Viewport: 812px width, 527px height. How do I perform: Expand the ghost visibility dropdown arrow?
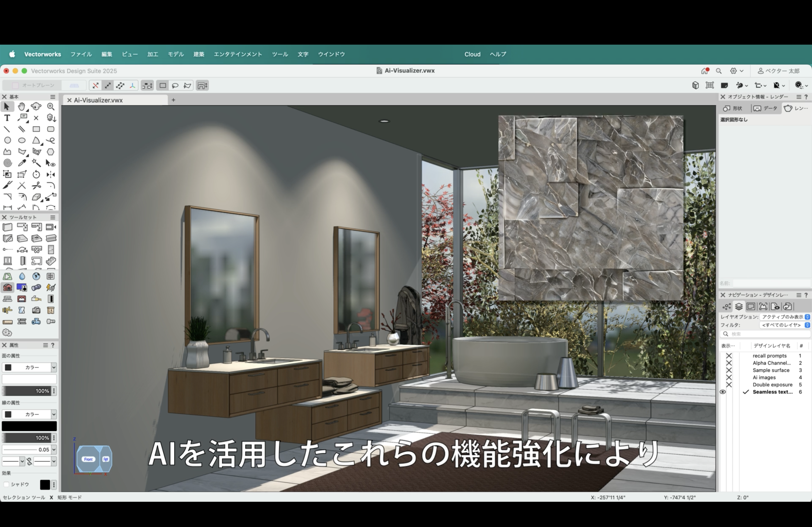point(783,86)
